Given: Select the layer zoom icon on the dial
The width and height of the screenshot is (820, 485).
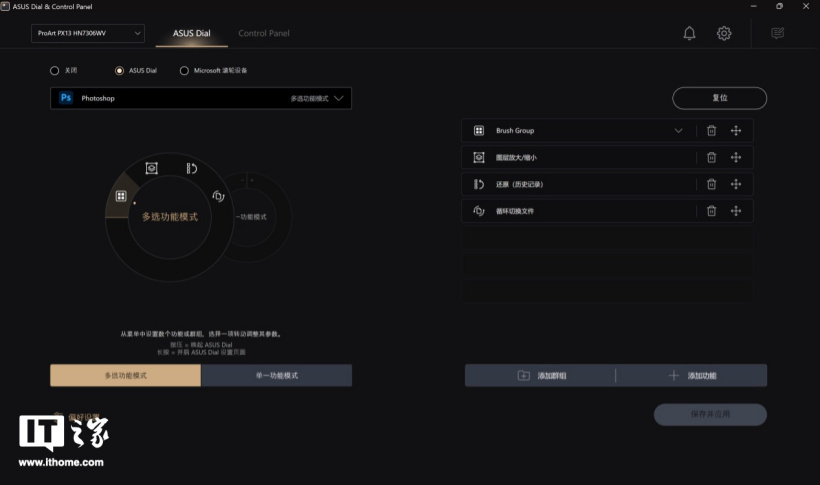Looking at the screenshot, I should 152,168.
